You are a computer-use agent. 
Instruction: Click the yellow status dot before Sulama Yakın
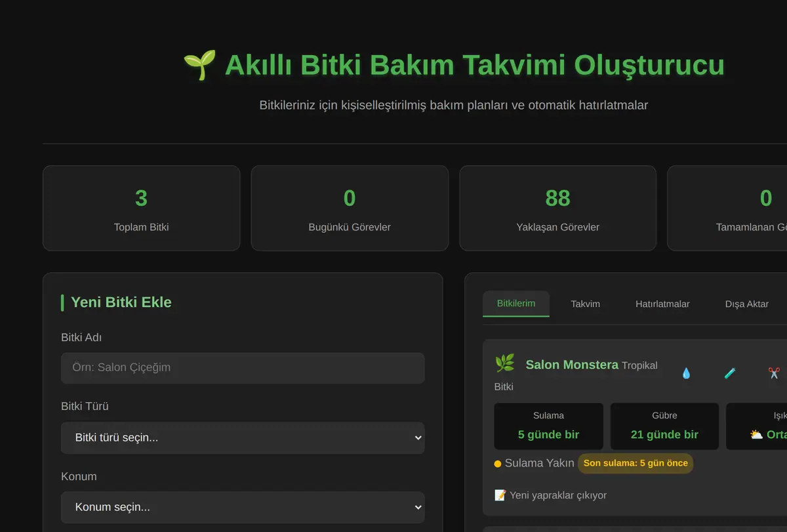click(x=498, y=464)
